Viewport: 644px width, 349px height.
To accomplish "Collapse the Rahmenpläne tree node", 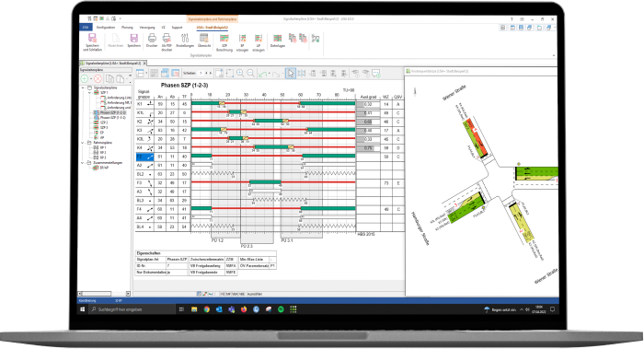I will coord(83,143).
